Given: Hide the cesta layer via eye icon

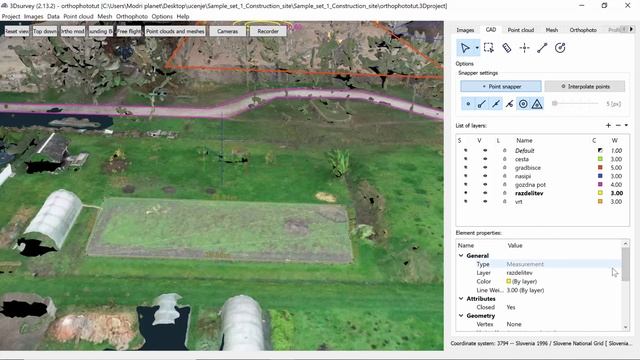Looking at the screenshot, I should click(x=485, y=159).
